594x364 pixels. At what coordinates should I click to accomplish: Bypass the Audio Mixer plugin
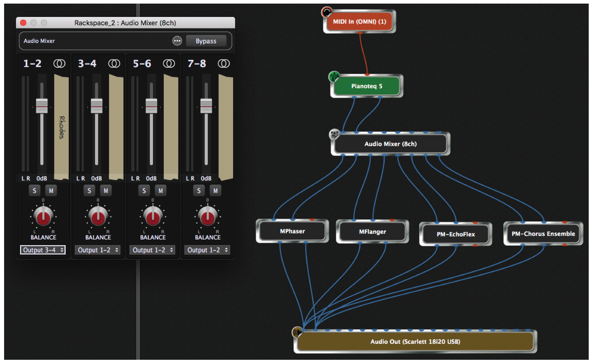pos(206,41)
